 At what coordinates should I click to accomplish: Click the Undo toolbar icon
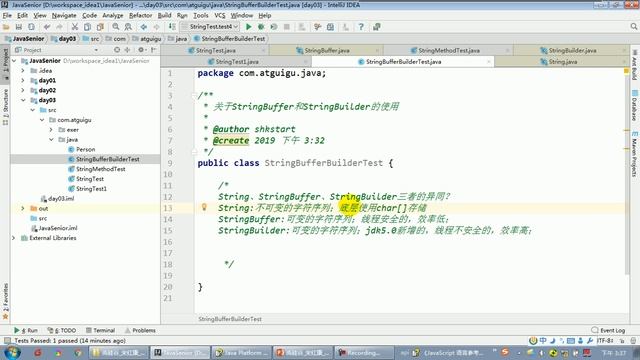click(x=47, y=27)
